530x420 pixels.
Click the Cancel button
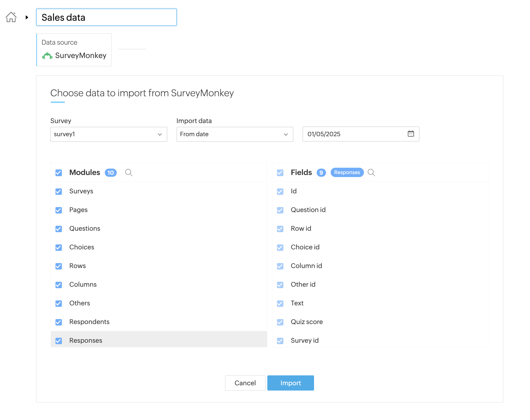coord(245,383)
